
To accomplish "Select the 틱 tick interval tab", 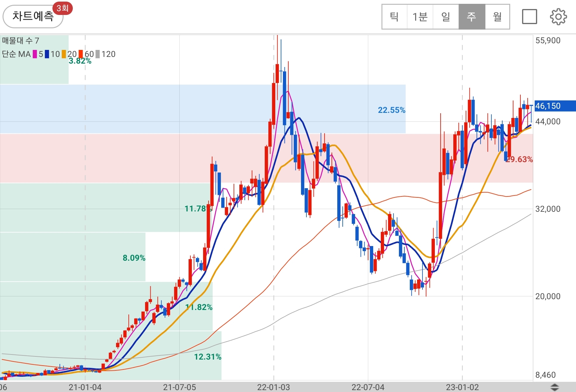I will click(394, 17).
